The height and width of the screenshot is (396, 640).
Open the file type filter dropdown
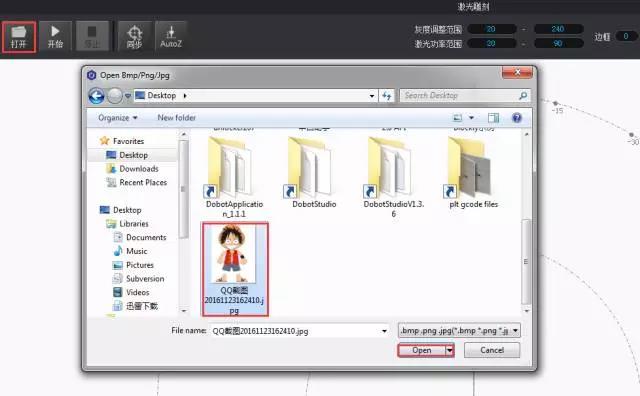pyautogui.click(x=459, y=330)
